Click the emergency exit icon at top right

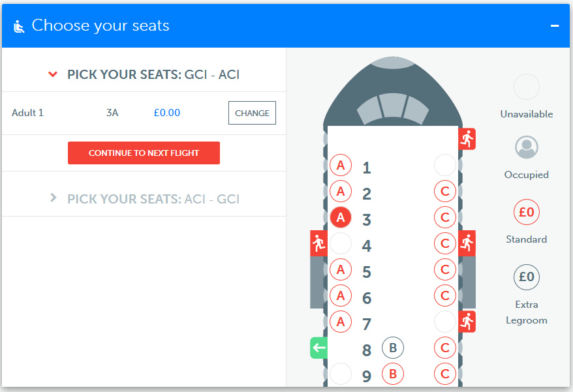point(467,139)
